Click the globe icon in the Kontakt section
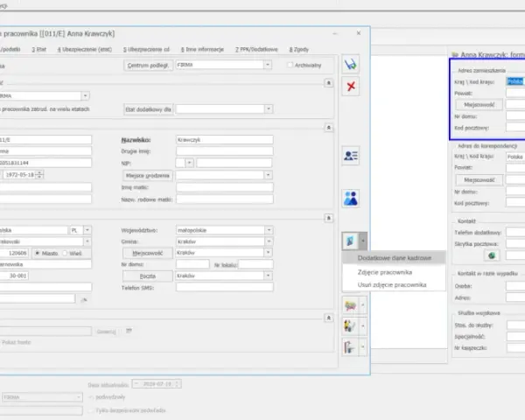 pyautogui.click(x=492, y=255)
